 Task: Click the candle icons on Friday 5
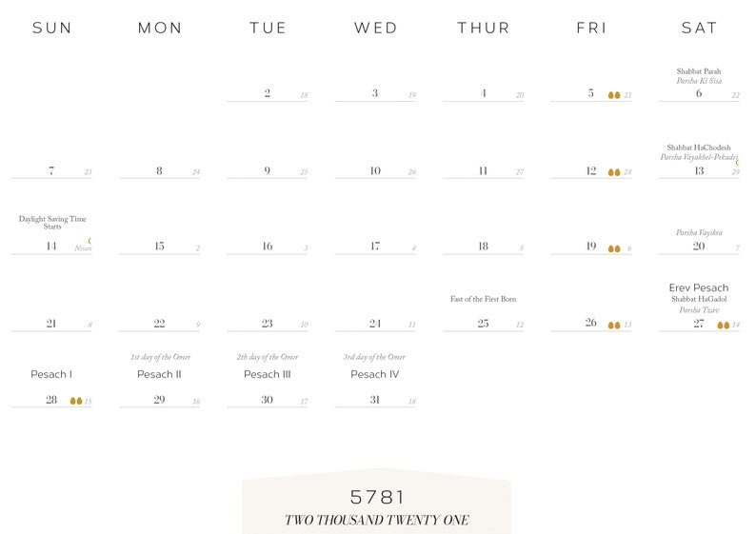click(x=614, y=95)
